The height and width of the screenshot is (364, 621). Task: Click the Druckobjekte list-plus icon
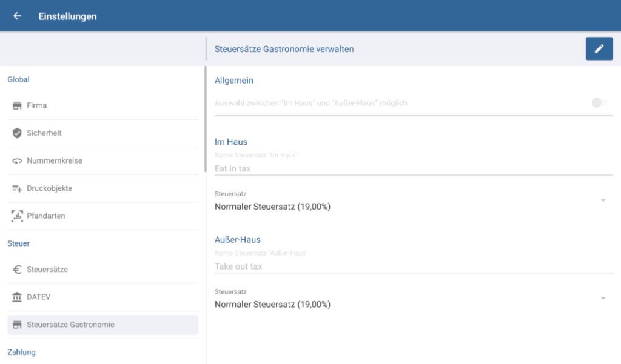pyautogui.click(x=17, y=188)
